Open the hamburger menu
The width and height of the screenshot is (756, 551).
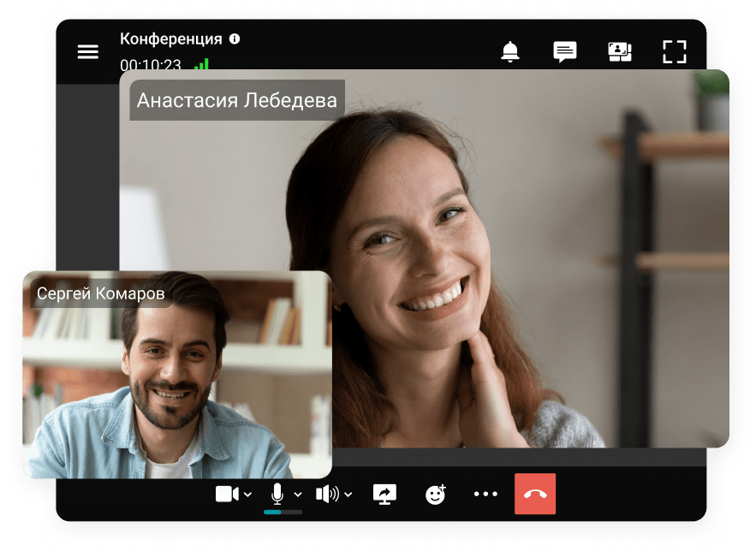click(x=88, y=51)
